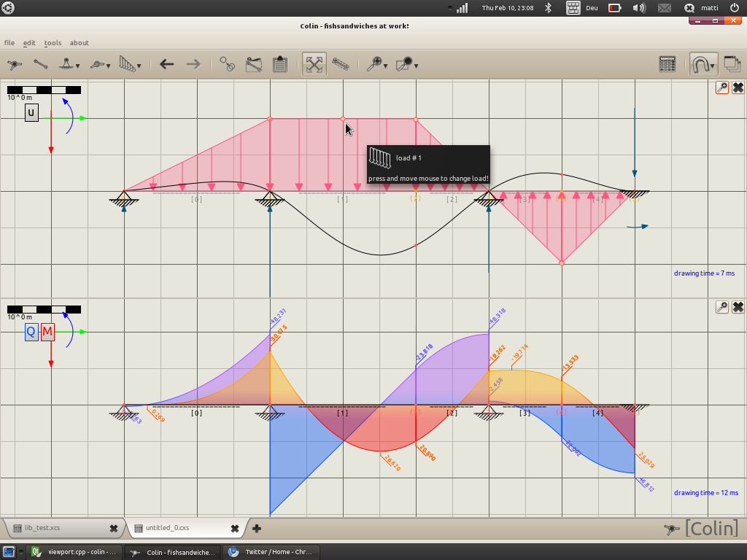Screen dimensions: 747x560
Task: Click the undo left arrow
Action: pos(167,64)
